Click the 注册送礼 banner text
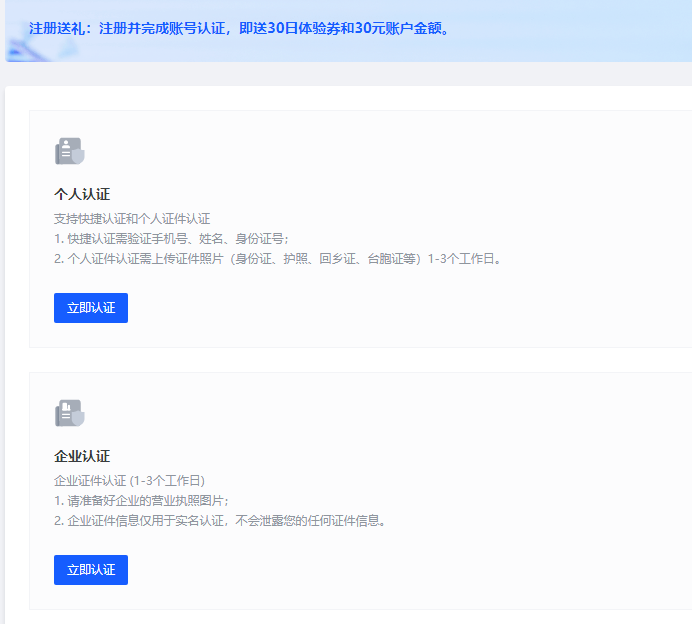The height and width of the screenshot is (624, 692). (x=239, y=28)
